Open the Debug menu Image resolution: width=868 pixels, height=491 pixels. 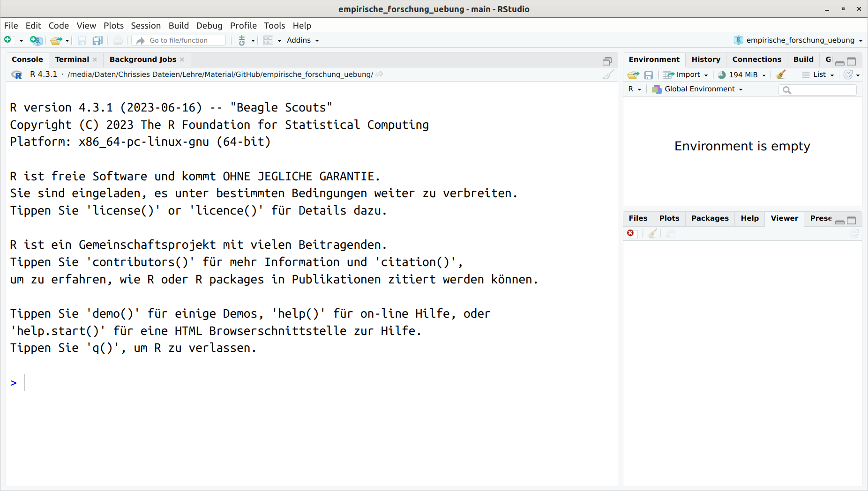209,26
